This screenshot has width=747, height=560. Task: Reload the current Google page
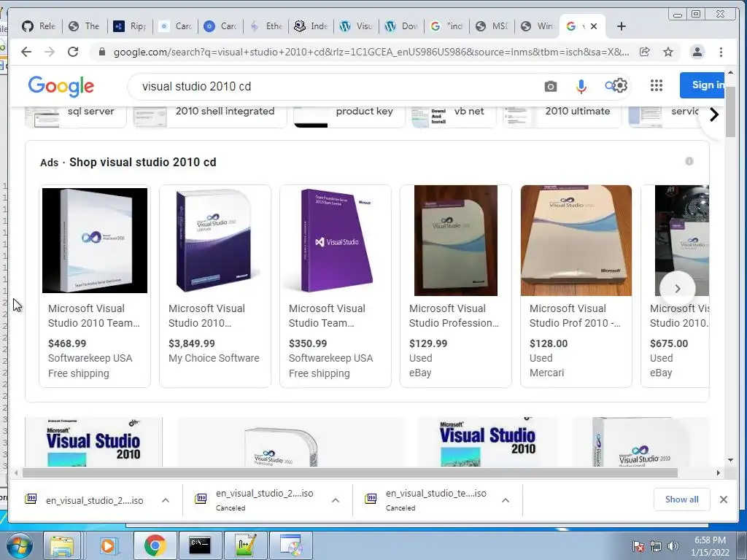coord(73,52)
